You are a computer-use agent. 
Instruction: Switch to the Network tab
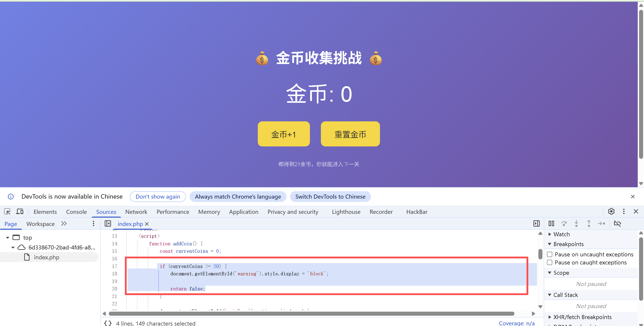136,212
